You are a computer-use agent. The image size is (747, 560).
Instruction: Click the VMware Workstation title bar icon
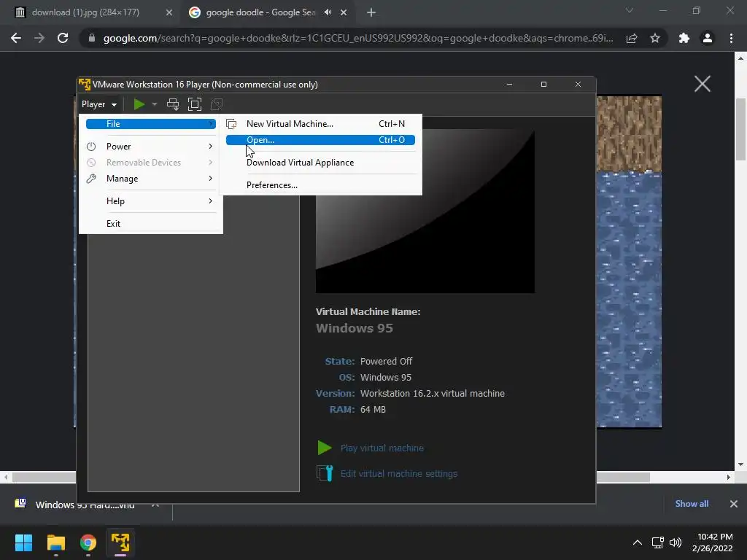click(85, 85)
